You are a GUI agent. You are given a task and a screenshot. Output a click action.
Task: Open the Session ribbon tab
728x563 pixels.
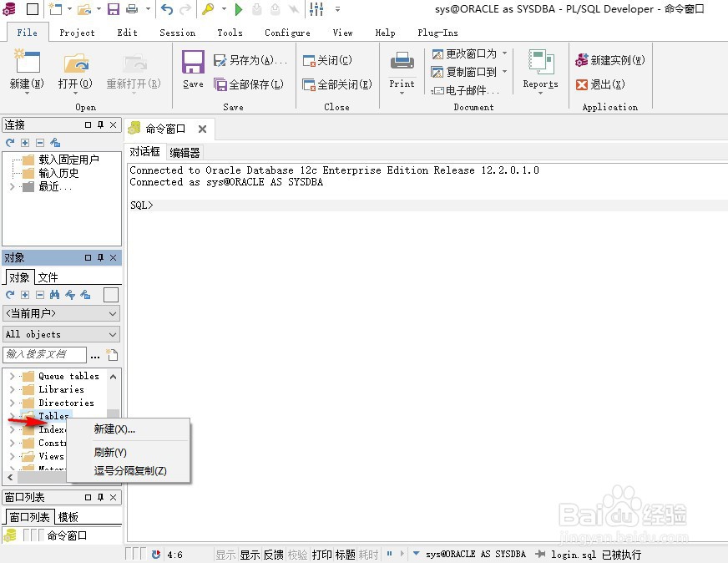pyautogui.click(x=177, y=33)
